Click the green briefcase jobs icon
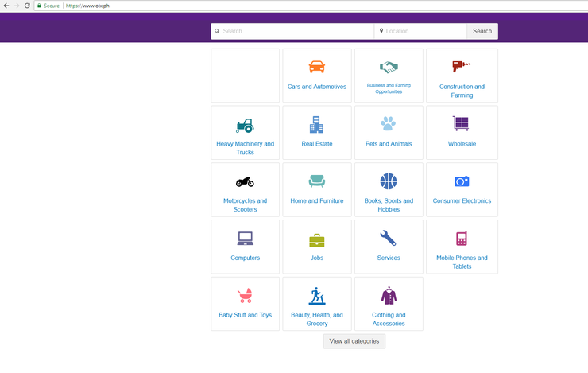The image size is (588, 373). click(x=316, y=239)
